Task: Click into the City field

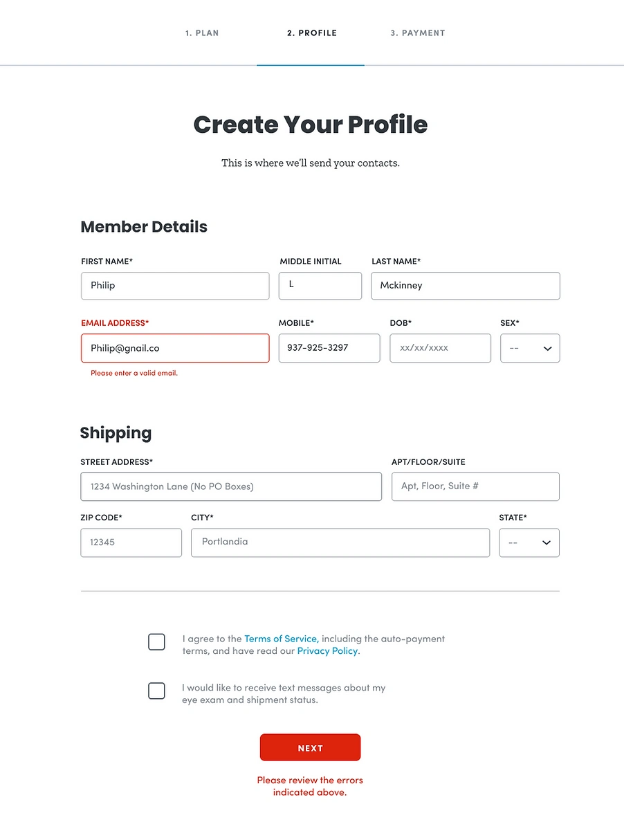Action: pos(340,542)
